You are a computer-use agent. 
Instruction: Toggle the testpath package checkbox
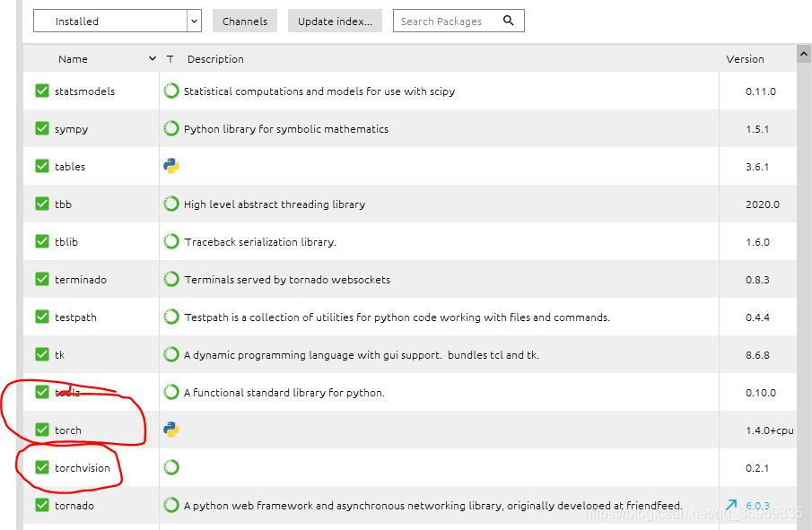click(42, 317)
